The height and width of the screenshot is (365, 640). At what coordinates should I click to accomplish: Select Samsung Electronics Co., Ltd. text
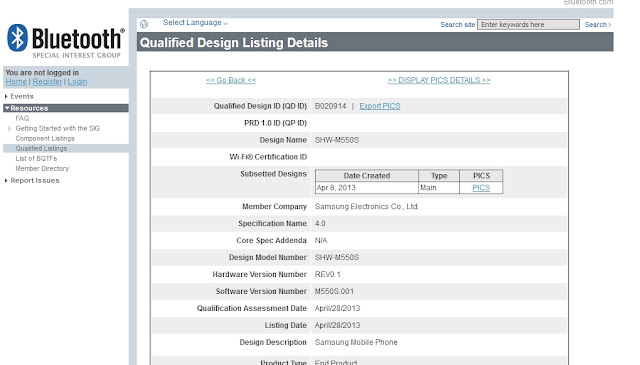367,207
